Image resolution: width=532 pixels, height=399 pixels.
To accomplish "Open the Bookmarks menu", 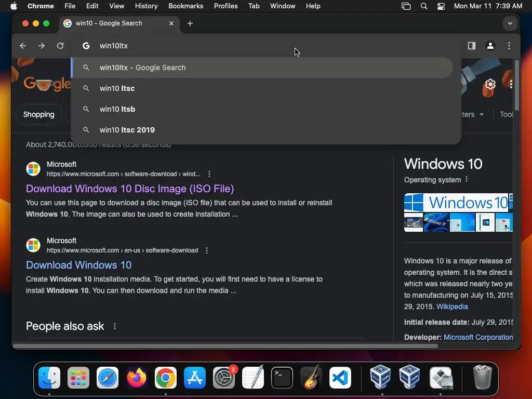I will point(185,6).
